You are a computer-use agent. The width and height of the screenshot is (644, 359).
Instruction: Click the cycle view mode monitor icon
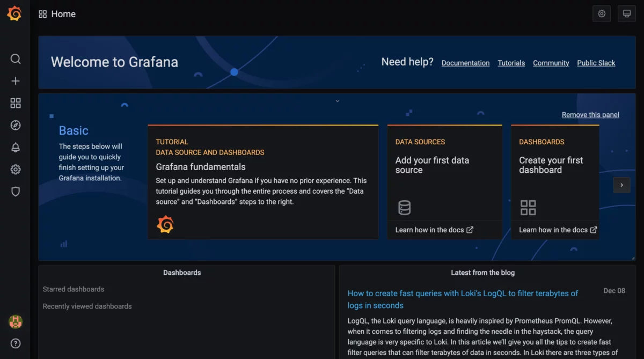(x=626, y=14)
